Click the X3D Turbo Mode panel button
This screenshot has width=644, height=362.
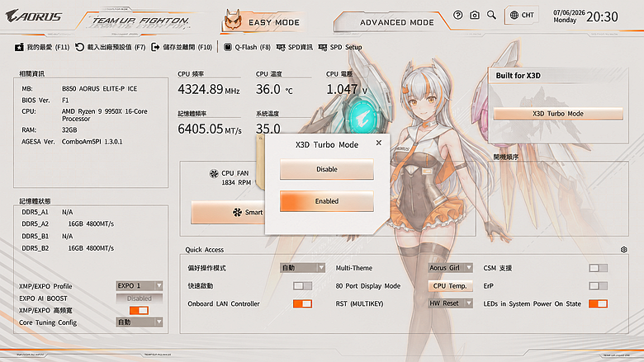coord(558,114)
